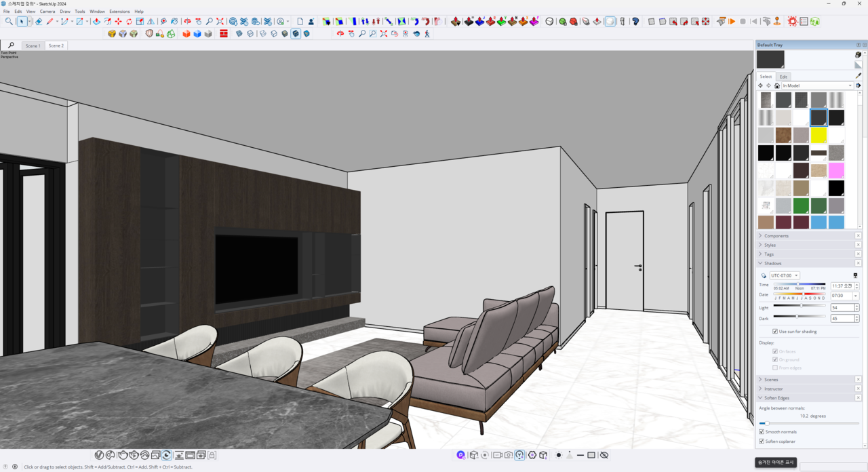Open the search magnifier at toolbar start
Image resolution: width=868 pixels, height=472 pixels.
pos(9,22)
